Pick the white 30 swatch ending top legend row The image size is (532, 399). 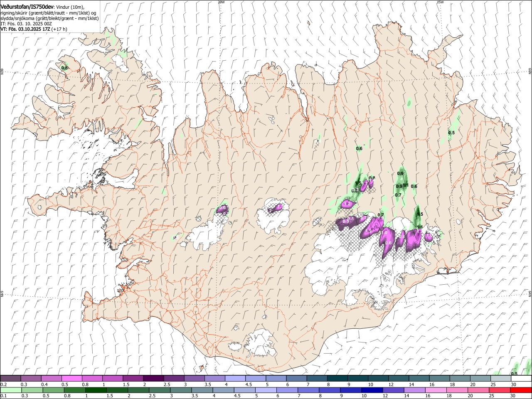point(521,379)
